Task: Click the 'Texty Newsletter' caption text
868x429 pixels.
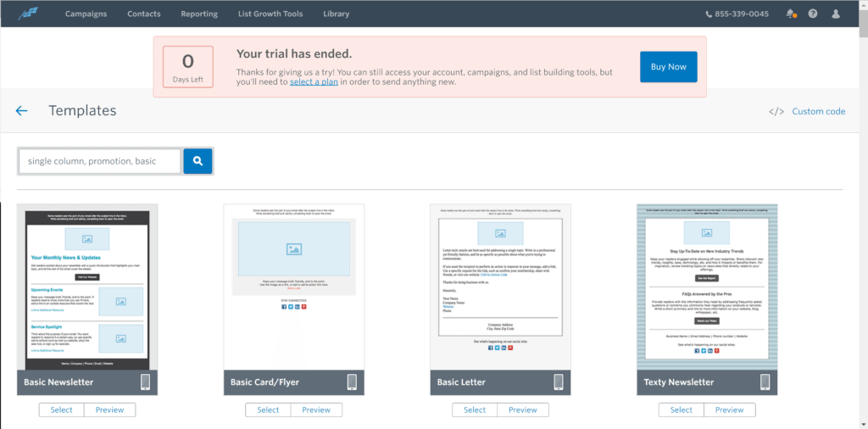Action: coord(679,382)
